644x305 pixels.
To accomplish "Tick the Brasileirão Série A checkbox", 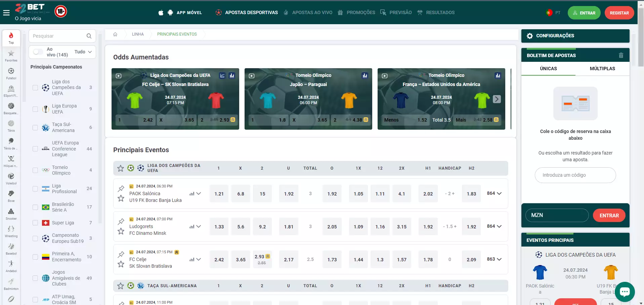I will pos(35,207).
